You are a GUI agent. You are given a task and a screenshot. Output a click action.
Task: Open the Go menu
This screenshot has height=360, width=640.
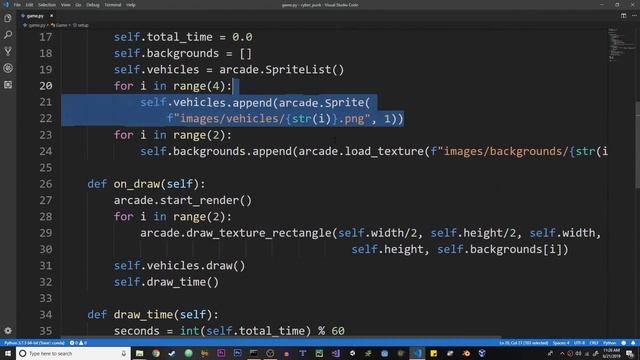tap(78, 5)
